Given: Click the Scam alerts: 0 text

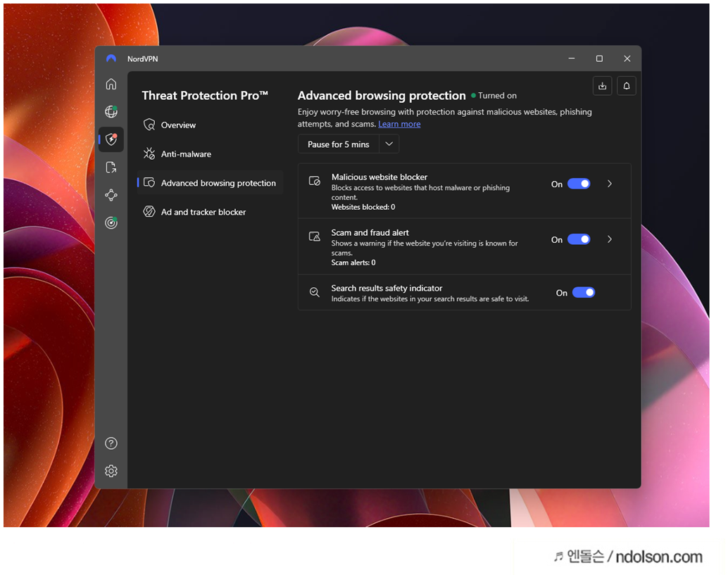Looking at the screenshot, I should pos(353,263).
